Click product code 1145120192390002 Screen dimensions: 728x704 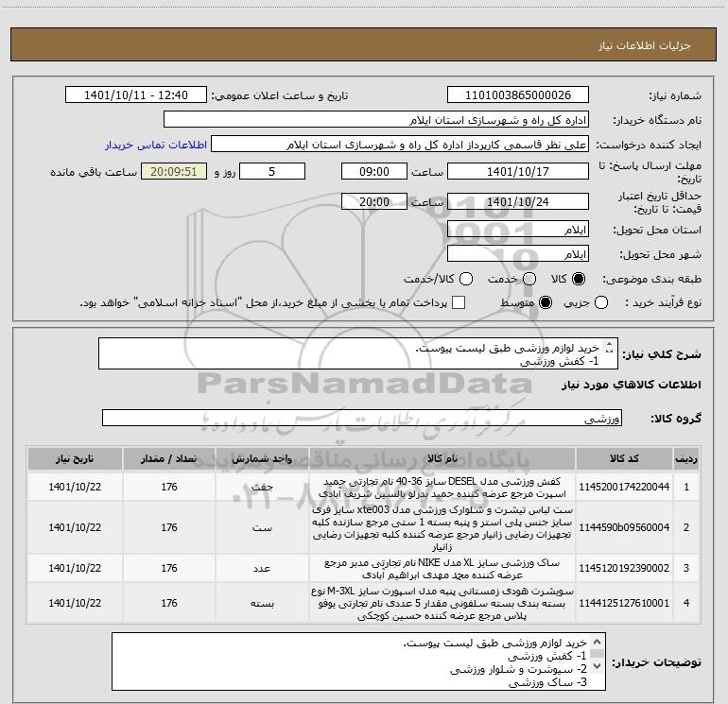tap(624, 568)
